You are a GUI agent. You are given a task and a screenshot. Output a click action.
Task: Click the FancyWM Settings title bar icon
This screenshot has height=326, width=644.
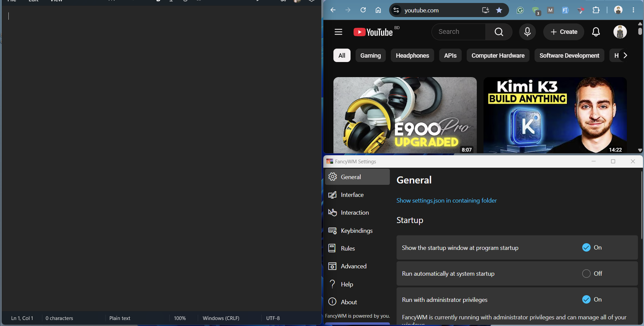330,161
